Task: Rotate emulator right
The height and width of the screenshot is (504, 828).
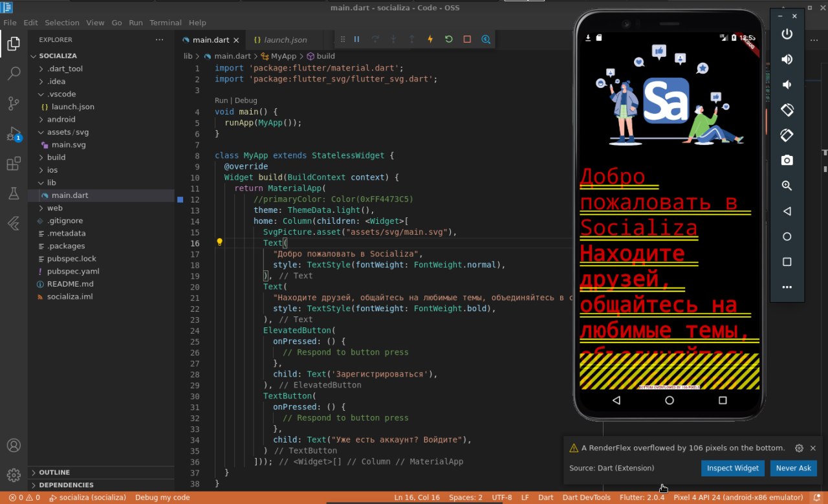Action: (787, 135)
